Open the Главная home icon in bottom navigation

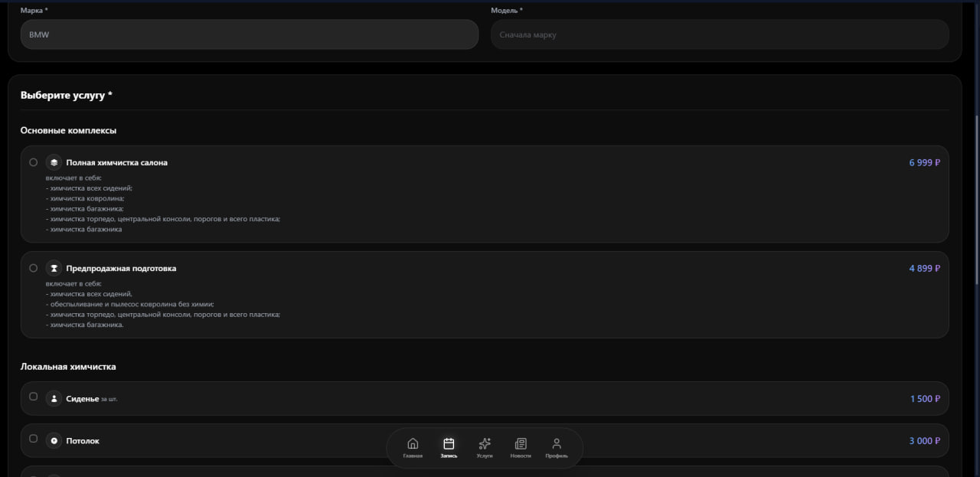[413, 443]
